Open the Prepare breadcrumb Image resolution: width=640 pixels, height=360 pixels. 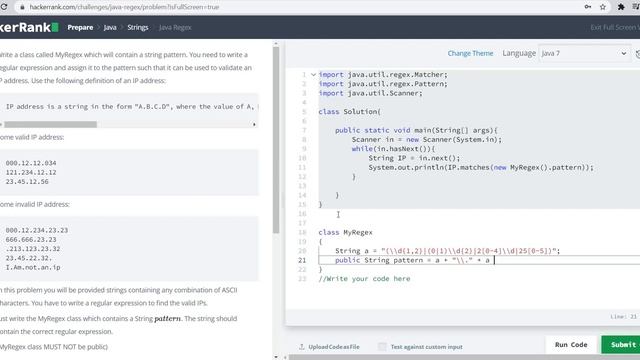tap(80, 27)
